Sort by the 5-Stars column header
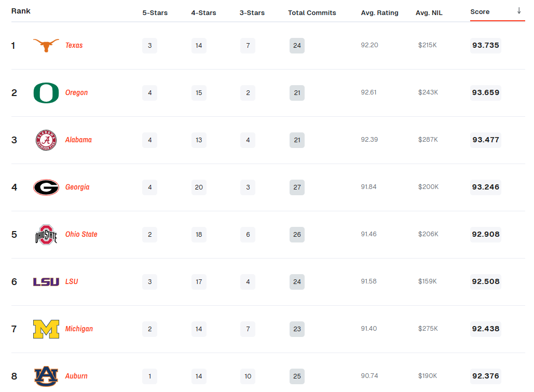534x392 pixels. [x=155, y=12]
